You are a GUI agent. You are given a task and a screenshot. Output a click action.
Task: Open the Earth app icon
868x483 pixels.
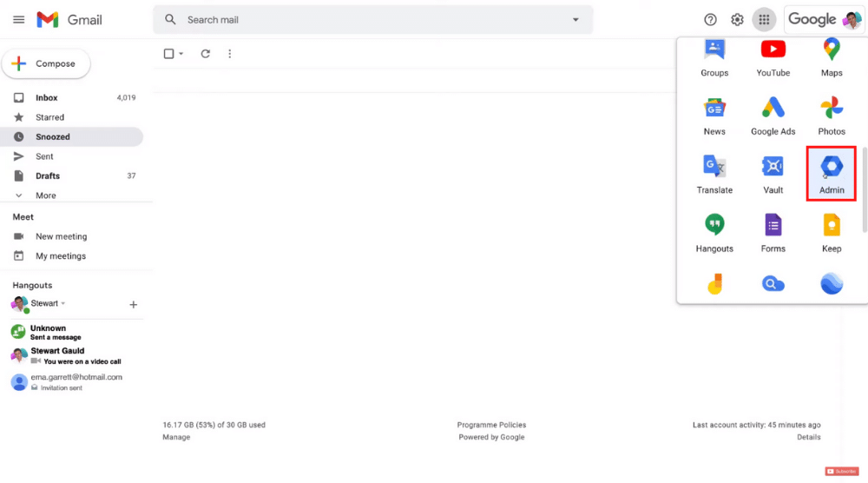pyautogui.click(x=832, y=284)
